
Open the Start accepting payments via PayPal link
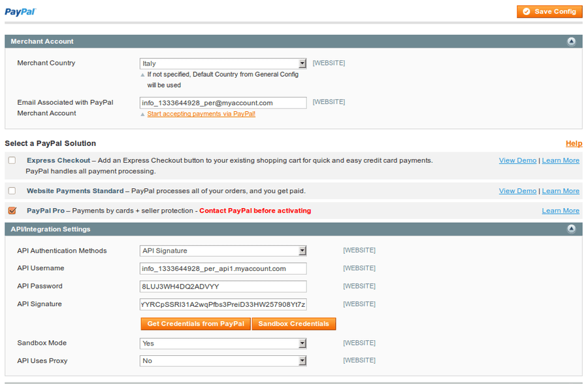coord(201,114)
